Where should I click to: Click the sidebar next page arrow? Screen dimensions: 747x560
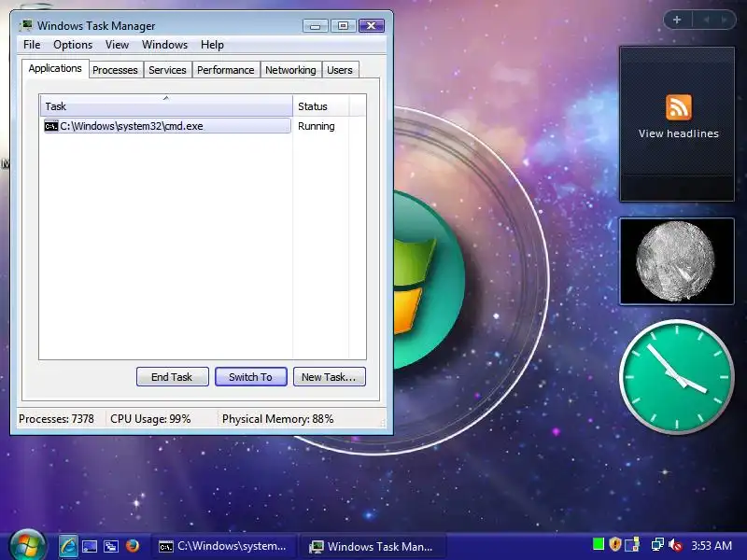(x=725, y=20)
